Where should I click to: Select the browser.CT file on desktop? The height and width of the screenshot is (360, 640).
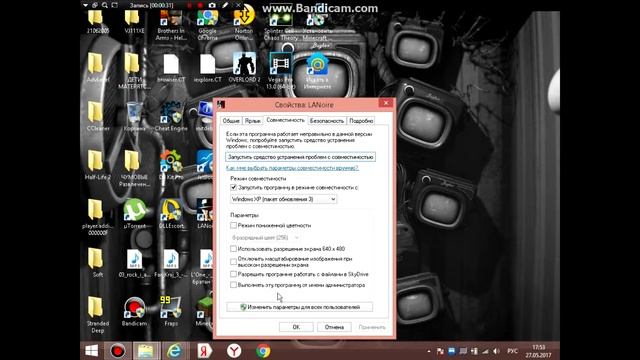171,68
